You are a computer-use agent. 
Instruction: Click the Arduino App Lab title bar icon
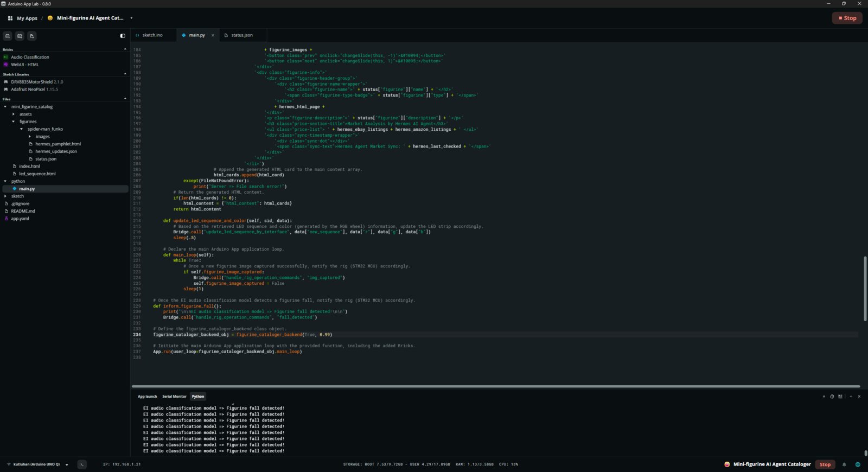coord(3,4)
